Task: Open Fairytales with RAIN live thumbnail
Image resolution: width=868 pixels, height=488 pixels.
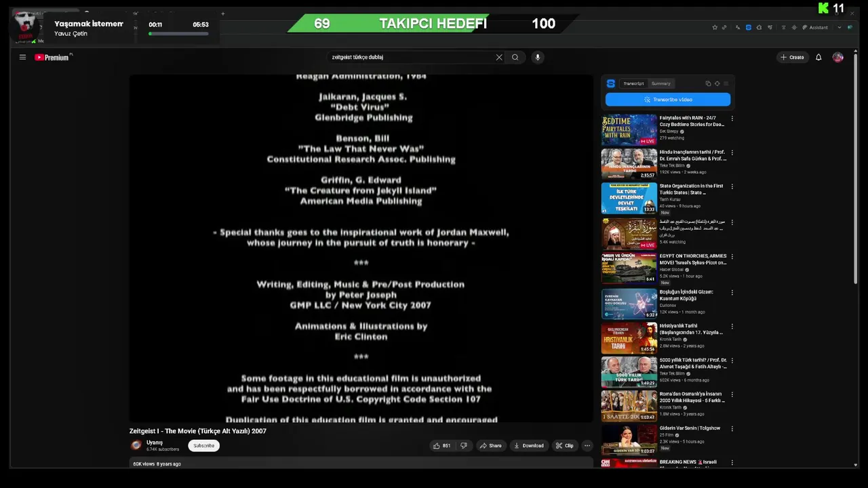Action: coord(629,130)
